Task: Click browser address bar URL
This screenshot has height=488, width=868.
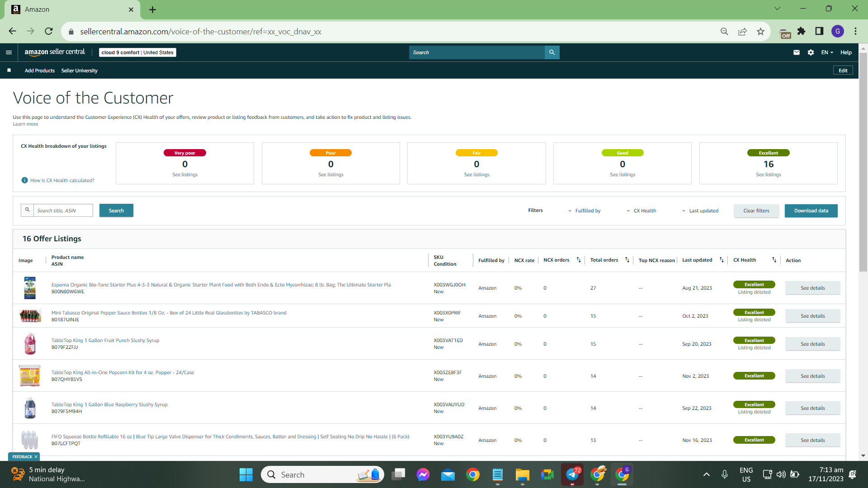Action: point(200,32)
